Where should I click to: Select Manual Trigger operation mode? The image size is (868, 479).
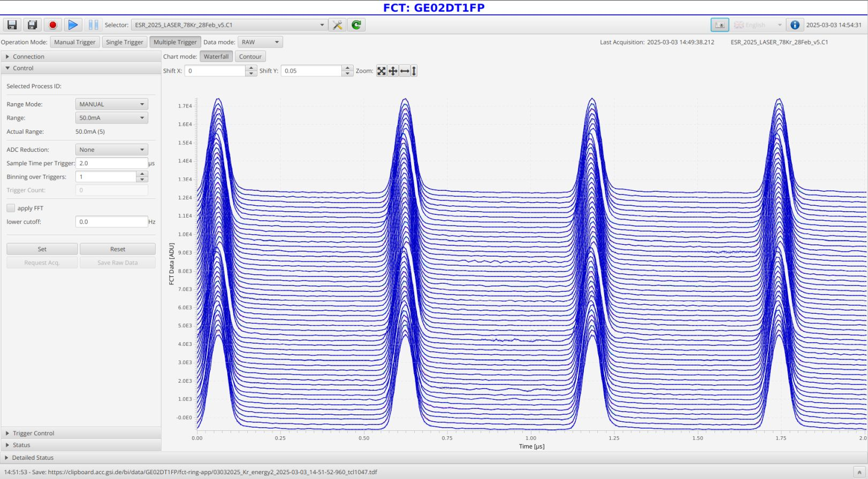coord(75,42)
